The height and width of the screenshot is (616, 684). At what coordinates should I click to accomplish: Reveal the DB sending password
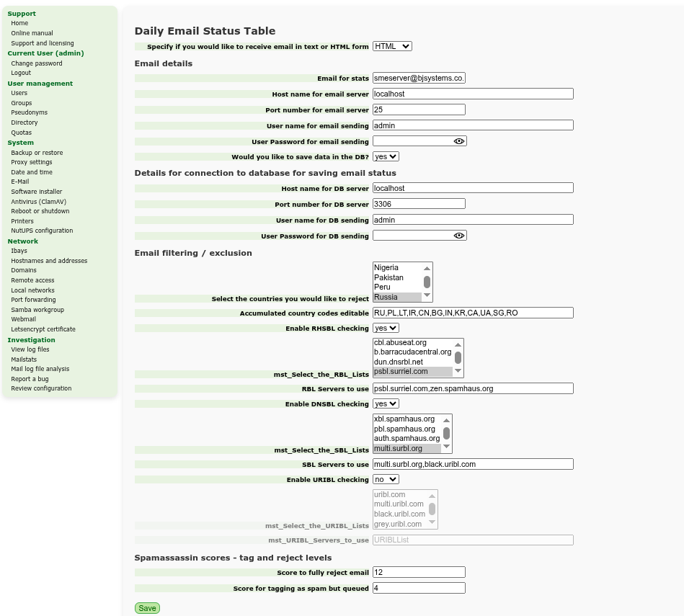(x=459, y=236)
